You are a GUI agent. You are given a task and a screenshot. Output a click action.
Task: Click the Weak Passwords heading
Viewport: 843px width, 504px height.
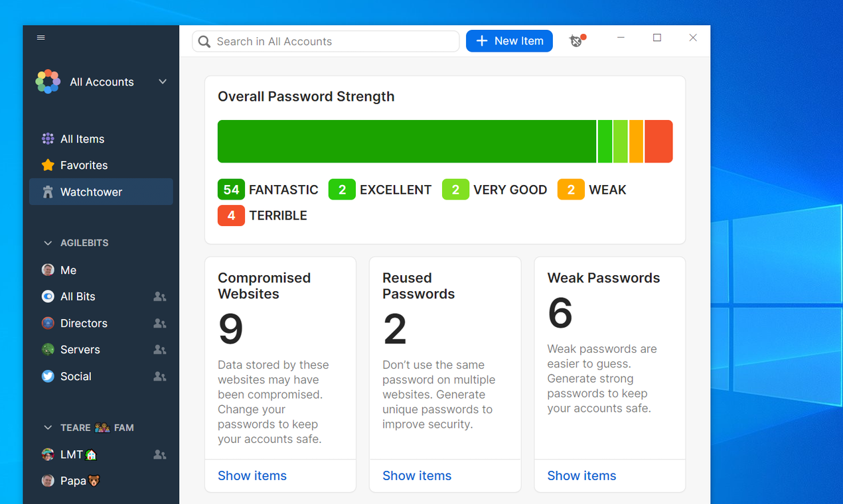coord(603,278)
